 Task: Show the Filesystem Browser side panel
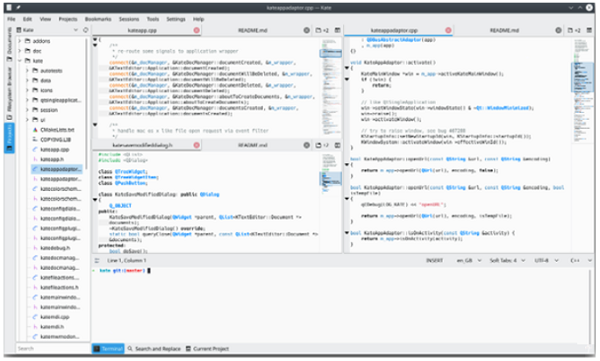click(x=9, y=93)
